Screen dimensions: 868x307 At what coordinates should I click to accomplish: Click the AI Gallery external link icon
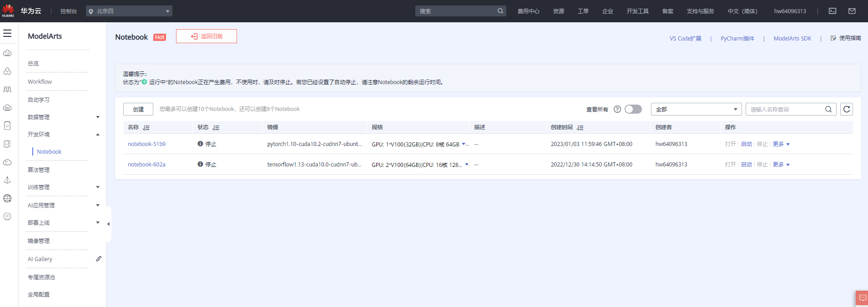tap(99, 259)
